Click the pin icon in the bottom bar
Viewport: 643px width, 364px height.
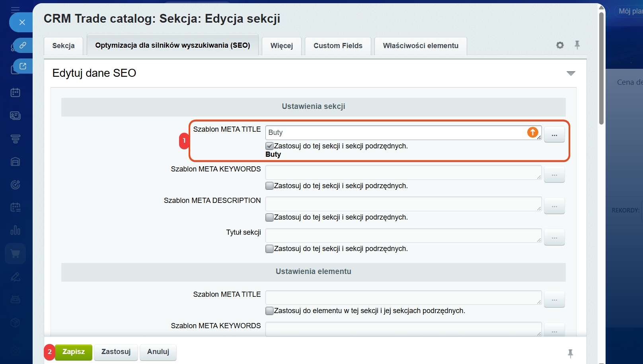[x=570, y=353]
